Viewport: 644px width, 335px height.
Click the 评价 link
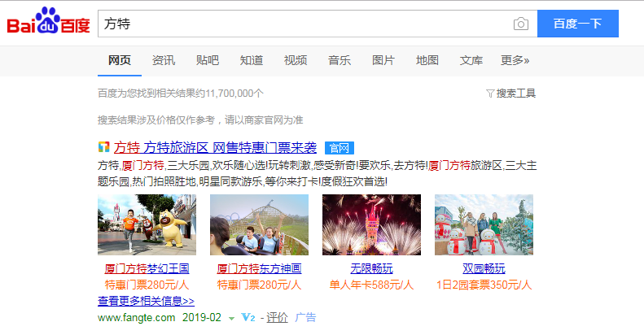(x=277, y=317)
